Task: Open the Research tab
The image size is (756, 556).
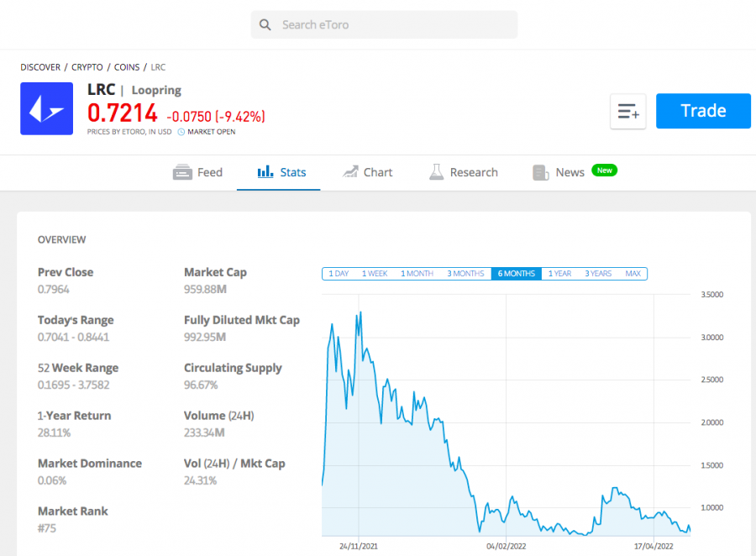Action: point(464,172)
